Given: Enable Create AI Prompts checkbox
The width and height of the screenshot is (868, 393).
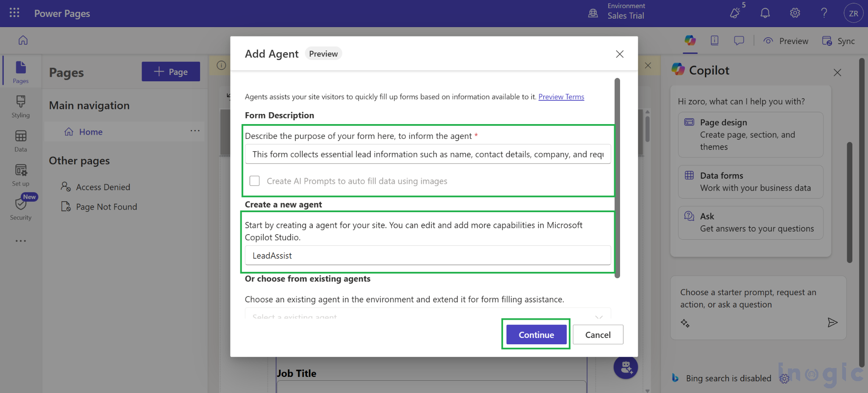Looking at the screenshot, I should click(x=255, y=181).
